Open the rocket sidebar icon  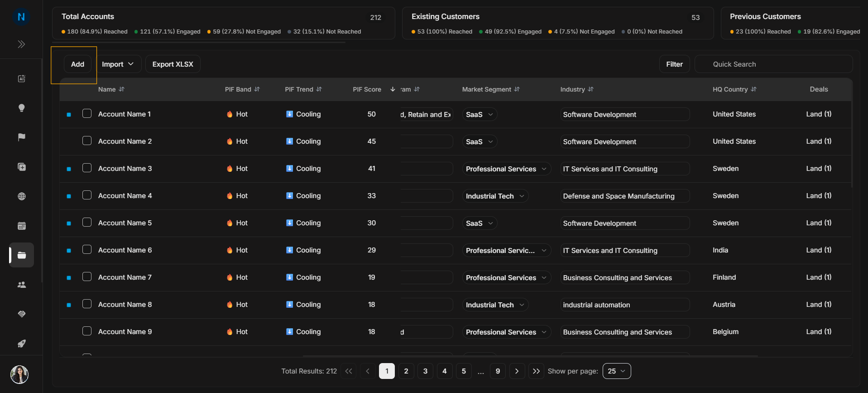[x=21, y=344]
